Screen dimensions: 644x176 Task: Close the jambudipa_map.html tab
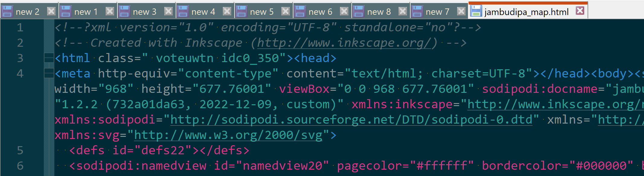click(580, 11)
